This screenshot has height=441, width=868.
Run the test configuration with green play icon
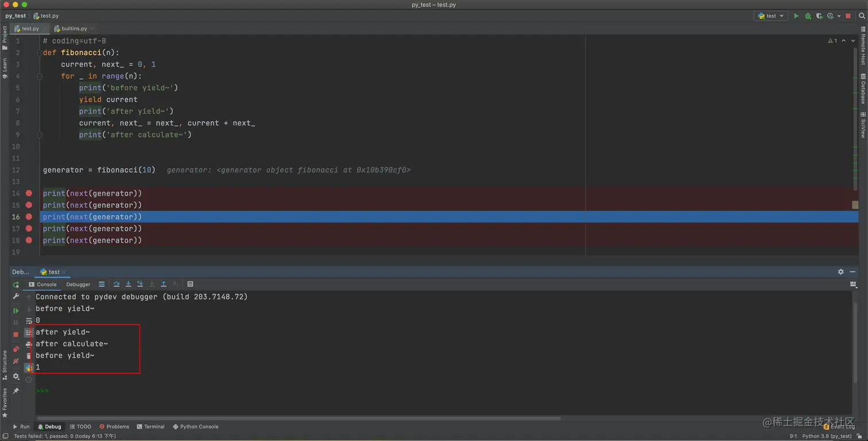[x=796, y=16]
